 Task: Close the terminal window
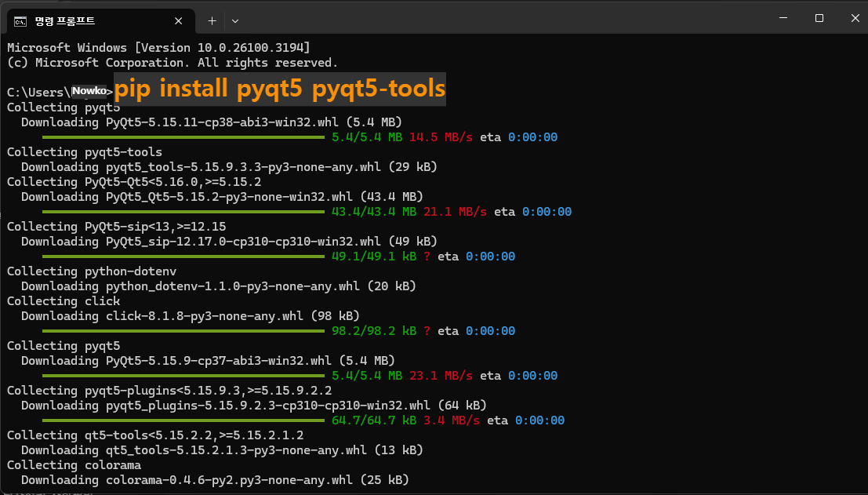point(855,18)
